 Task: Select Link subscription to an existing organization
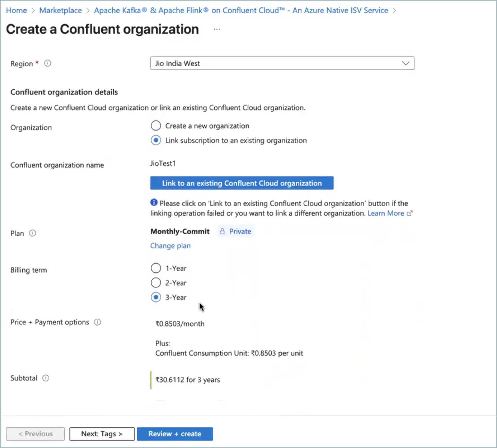coord(156,140)
